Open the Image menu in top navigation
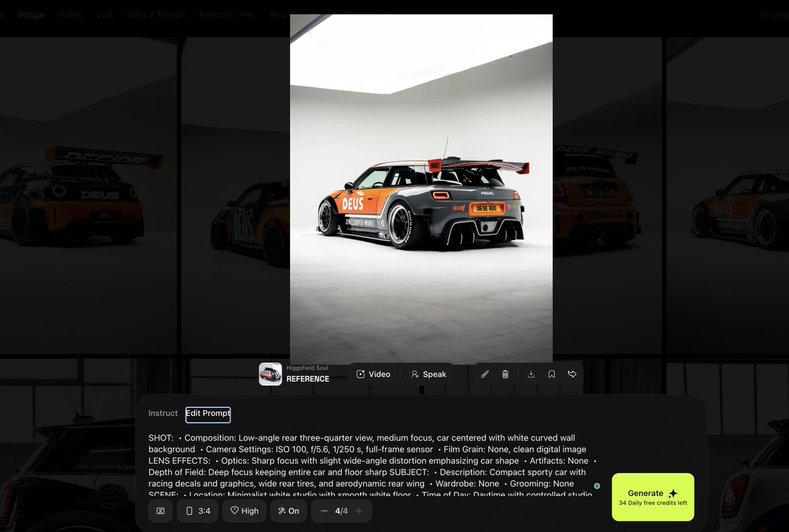Viewport: 789px width, 532px height. coord(32,14)
